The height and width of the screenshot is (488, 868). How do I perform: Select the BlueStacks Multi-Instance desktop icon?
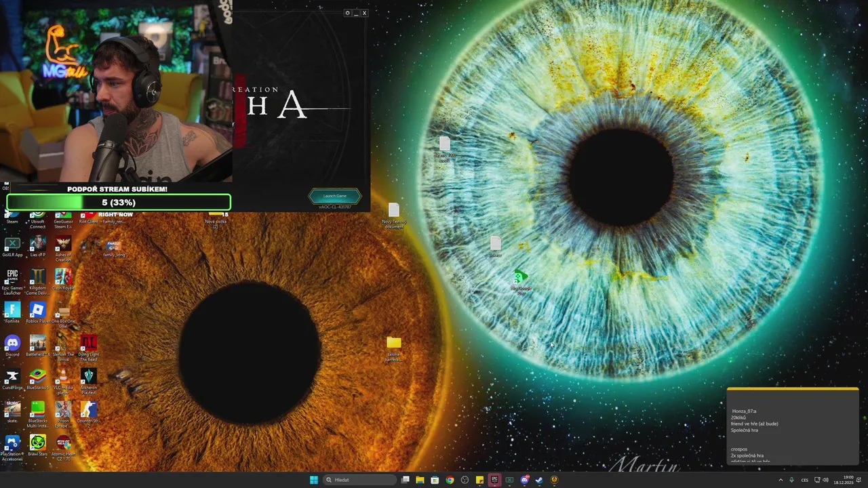pyautogui.click(x=37, y=415)
